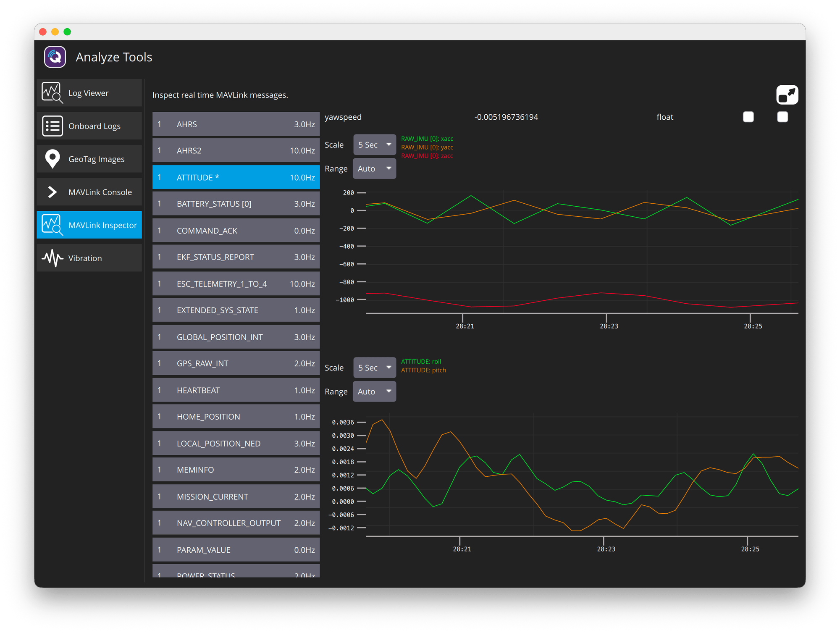Select the ATTITUDE * message row
This screenshot has width=840, height=633.
point(236,177)
